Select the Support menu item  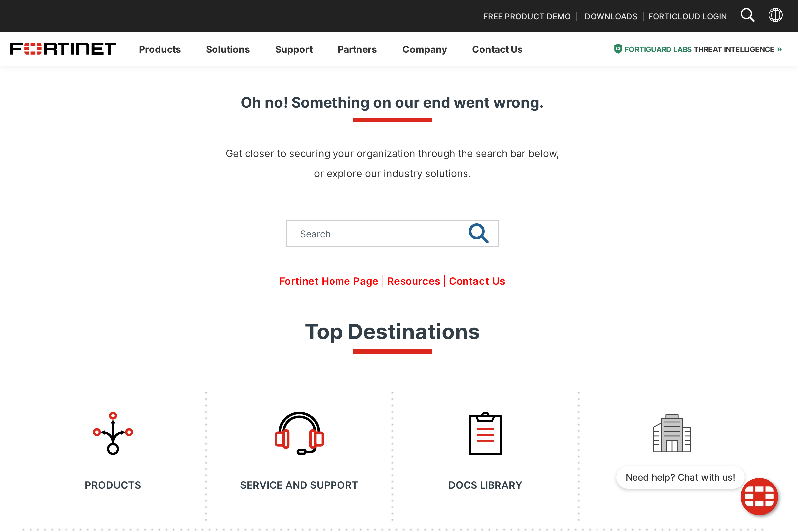click(294, 49)
